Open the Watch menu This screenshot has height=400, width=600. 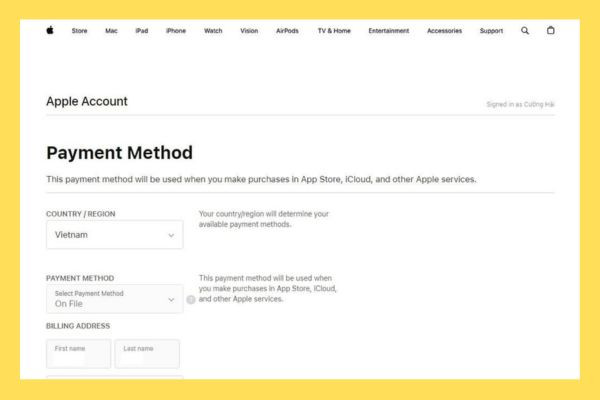pos(213,31)
